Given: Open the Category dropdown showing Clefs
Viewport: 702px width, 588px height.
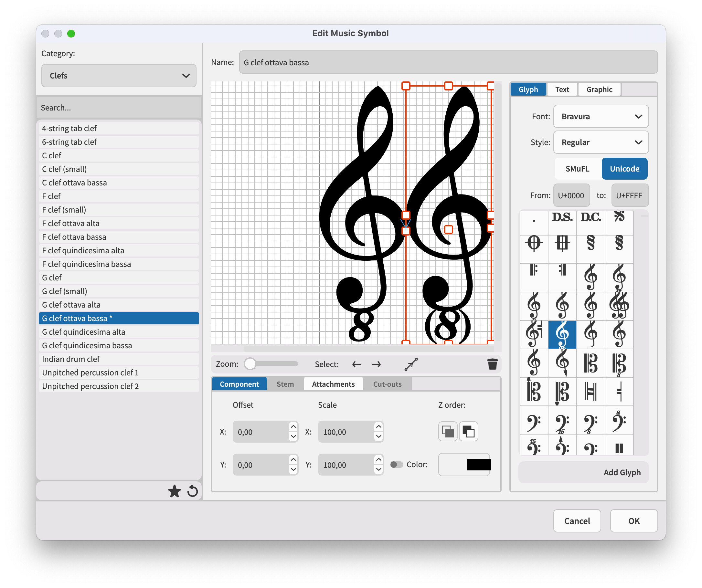Looking at the screenshot, I should [119, 76].
